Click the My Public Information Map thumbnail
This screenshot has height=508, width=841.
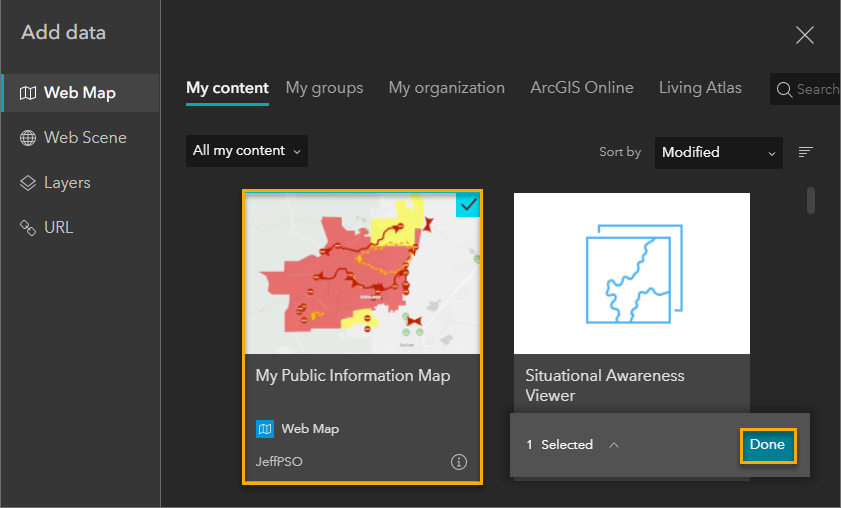pos(362,273)
